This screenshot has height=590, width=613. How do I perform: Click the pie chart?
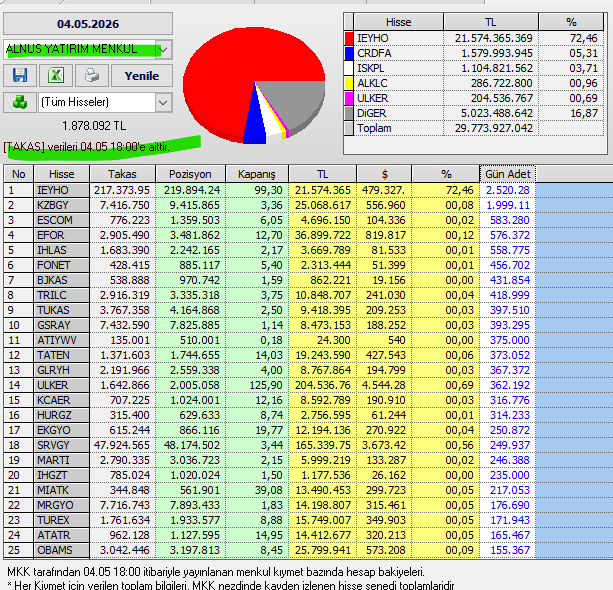[x=254, y=84]
